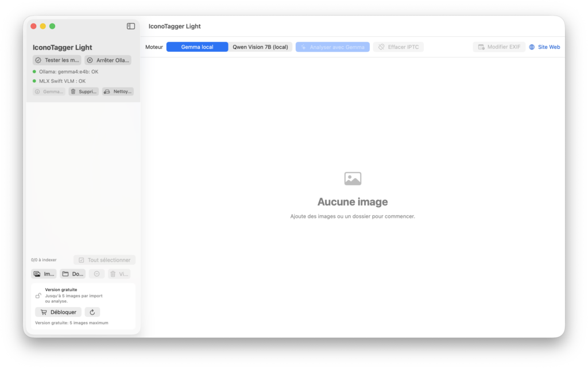Click the '0/0 à indexer' counter text
Viewport: 588px width, 368px height.
44,260
